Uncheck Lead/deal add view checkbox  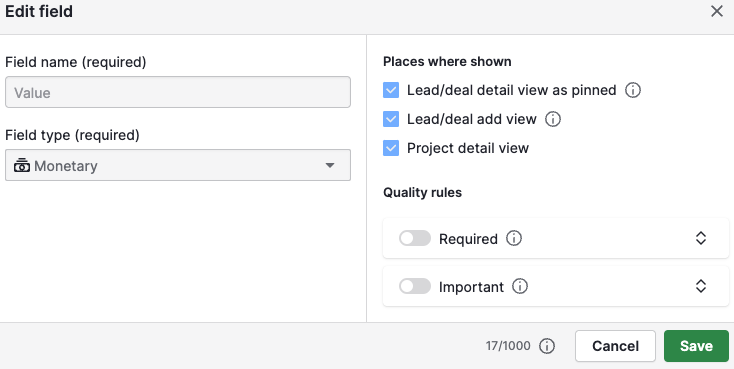tap(391, 119)
